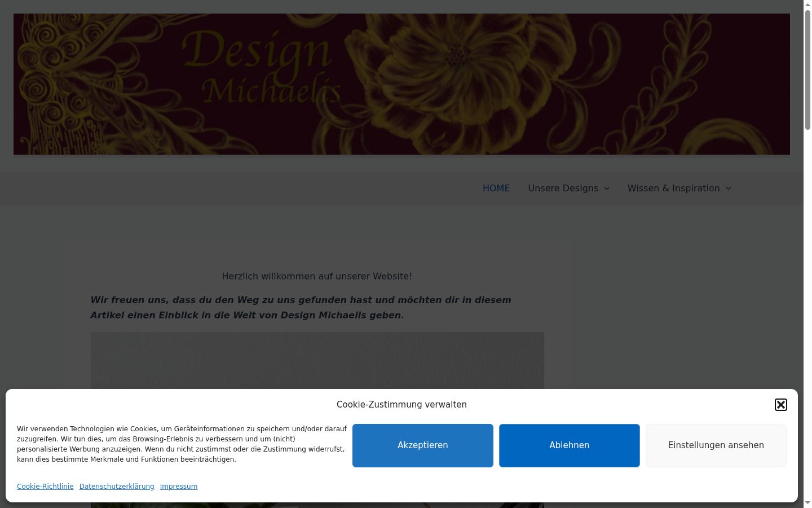Open Einstellungen ansehen cookie settings

(x=716, y=445)
